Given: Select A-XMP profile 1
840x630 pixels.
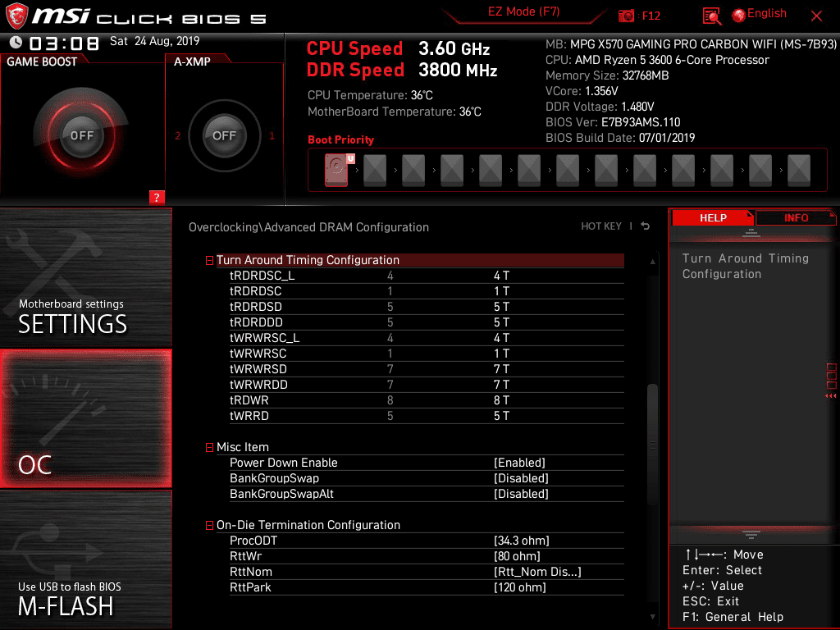Looking at the screenshot, I should pos(272,135).
